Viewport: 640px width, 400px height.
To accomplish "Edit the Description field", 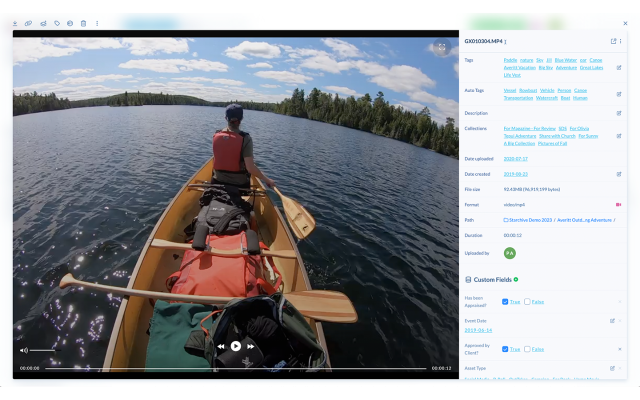I will [x=619, y=112].
